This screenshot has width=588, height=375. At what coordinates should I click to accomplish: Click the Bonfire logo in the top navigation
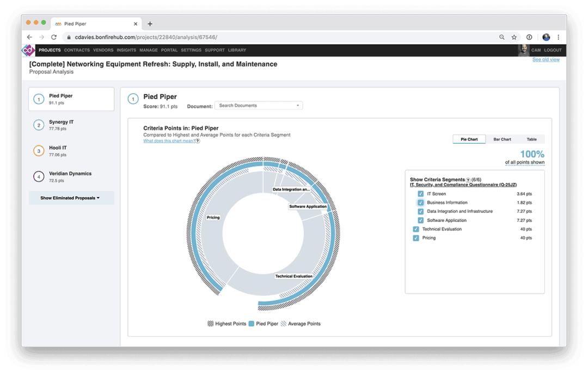point(28,50)
